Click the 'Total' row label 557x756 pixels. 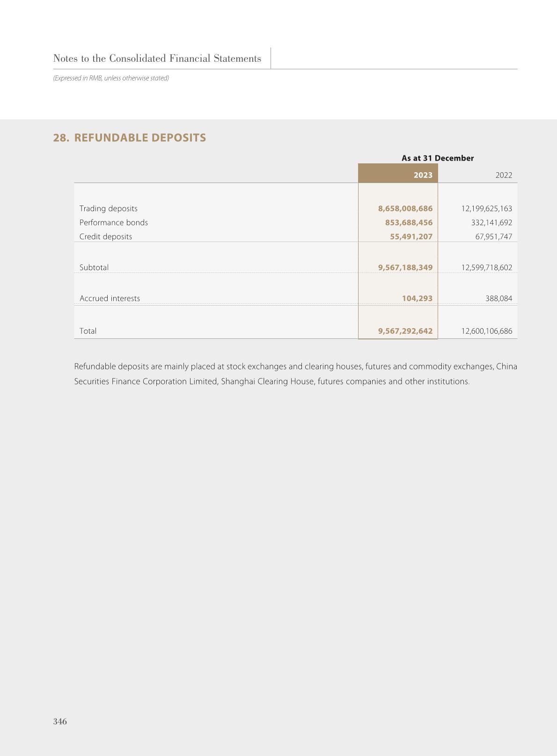88,331
